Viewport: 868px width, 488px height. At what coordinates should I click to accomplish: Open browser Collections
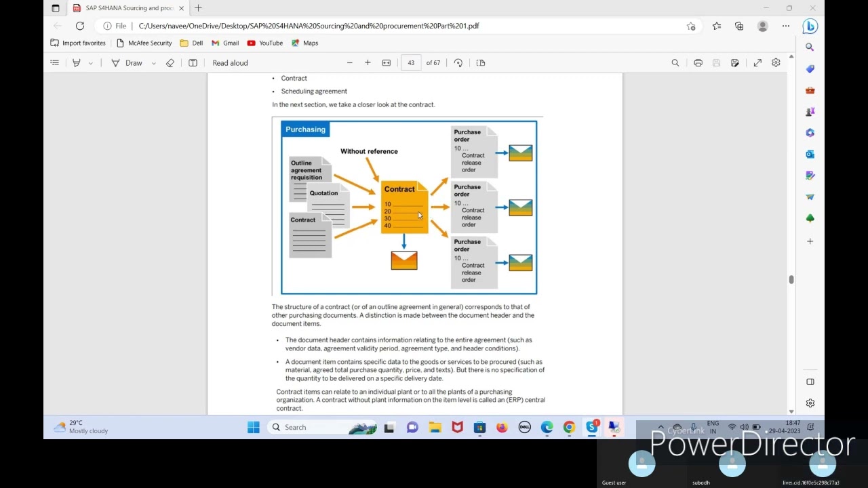(x=739, y=26)
